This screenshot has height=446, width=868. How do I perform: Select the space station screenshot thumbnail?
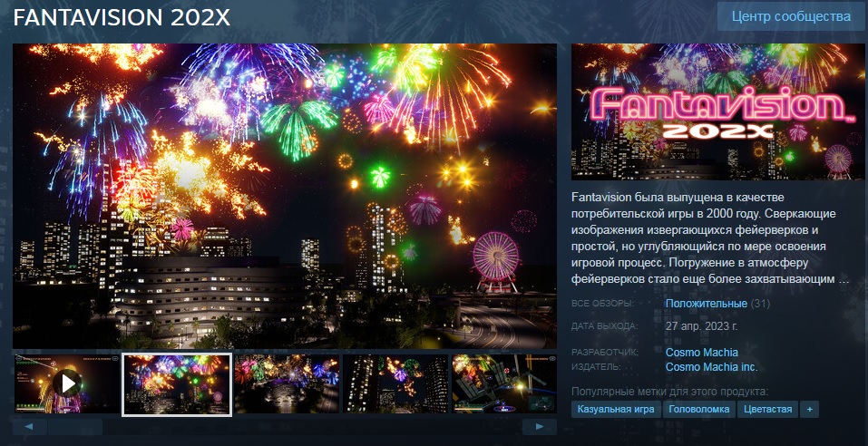pyautogui.click(x=504, y=384)
